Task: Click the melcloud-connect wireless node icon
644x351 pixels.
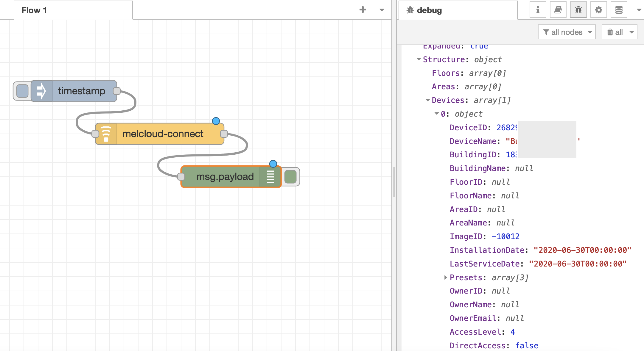Action: (x=106, y=133)
